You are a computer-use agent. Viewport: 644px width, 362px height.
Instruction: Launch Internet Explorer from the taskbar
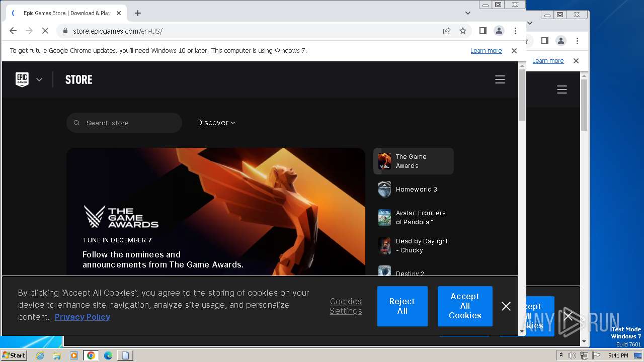pyautogui.click(x=40, y=355)
